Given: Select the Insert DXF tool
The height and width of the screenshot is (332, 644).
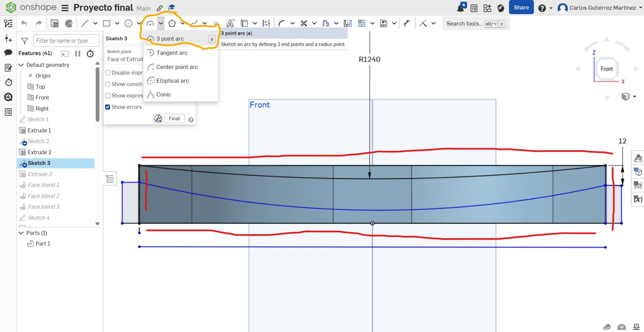Looking at the screenshot, I should [383, 23].
